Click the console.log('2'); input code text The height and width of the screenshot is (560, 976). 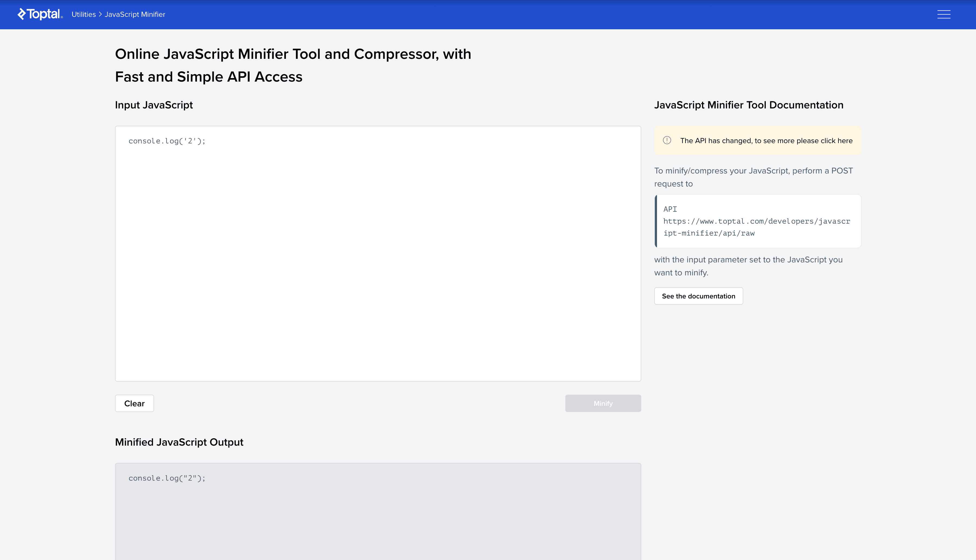[167, 141]
